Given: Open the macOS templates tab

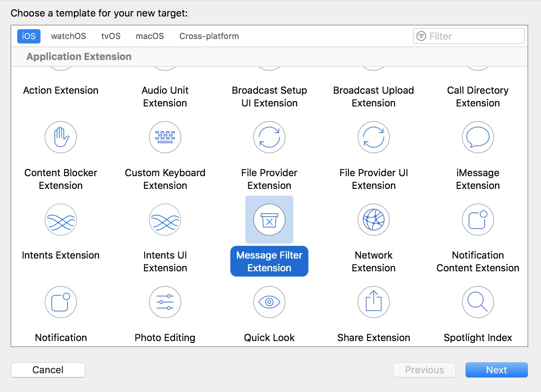Looking at the screenshot, I should coord(150,36).
